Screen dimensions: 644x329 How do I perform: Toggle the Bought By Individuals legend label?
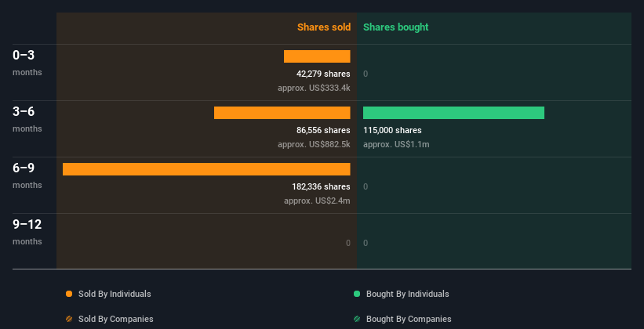click(x=407, y=294)
